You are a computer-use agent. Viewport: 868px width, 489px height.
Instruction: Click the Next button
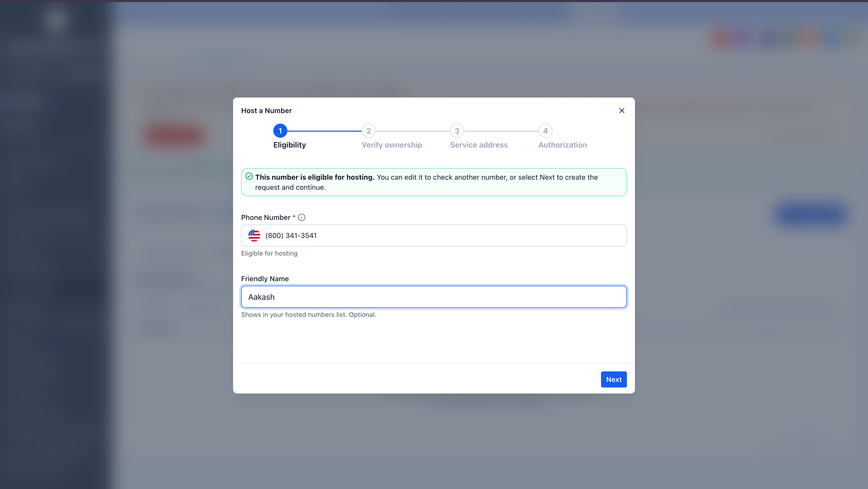click(x=614, y=379)
